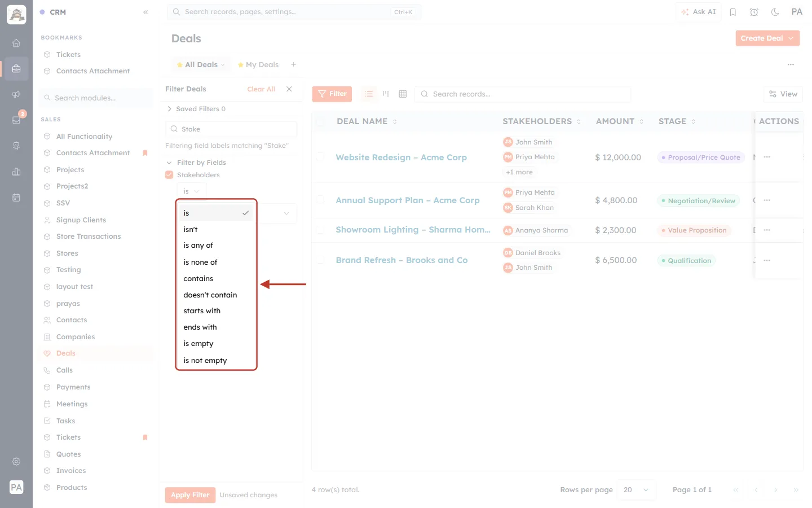Open the All Deals view dropdown
The image size is (812, 508).
pyautogui.click(x=223, y=65)
